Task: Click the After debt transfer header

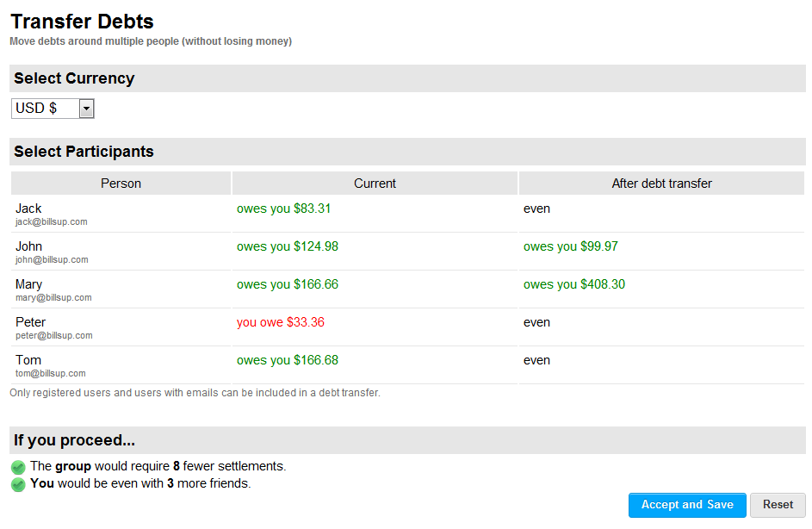Action: pos(661,184)
